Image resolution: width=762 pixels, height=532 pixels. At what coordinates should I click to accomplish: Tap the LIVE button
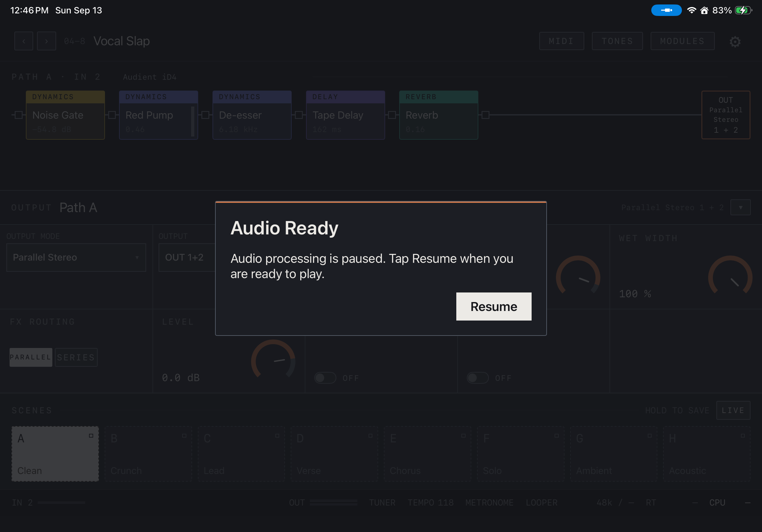[x=733, y=410]
